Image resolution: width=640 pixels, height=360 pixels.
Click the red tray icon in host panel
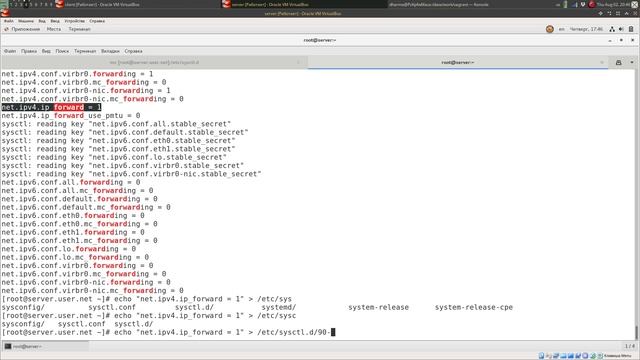[591, 4]
